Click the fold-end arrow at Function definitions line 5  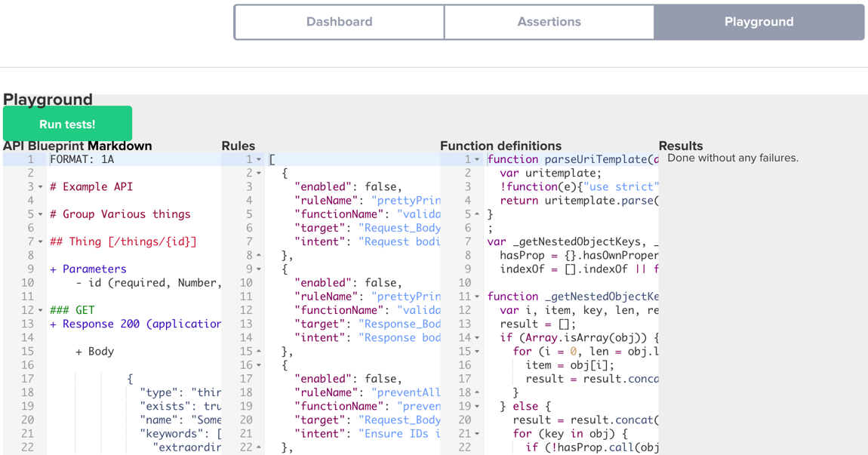[478, 215]
